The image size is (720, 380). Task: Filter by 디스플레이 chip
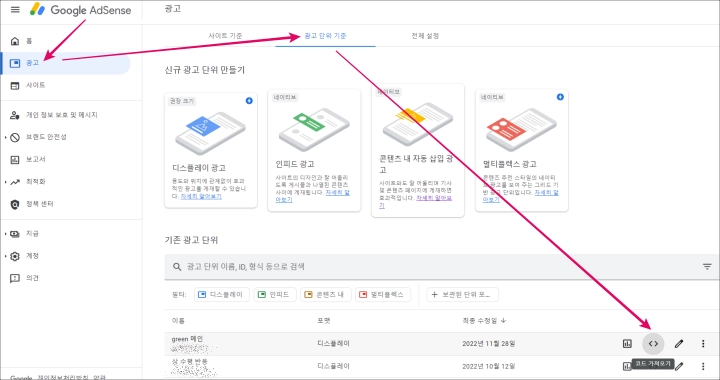(222, 295)
